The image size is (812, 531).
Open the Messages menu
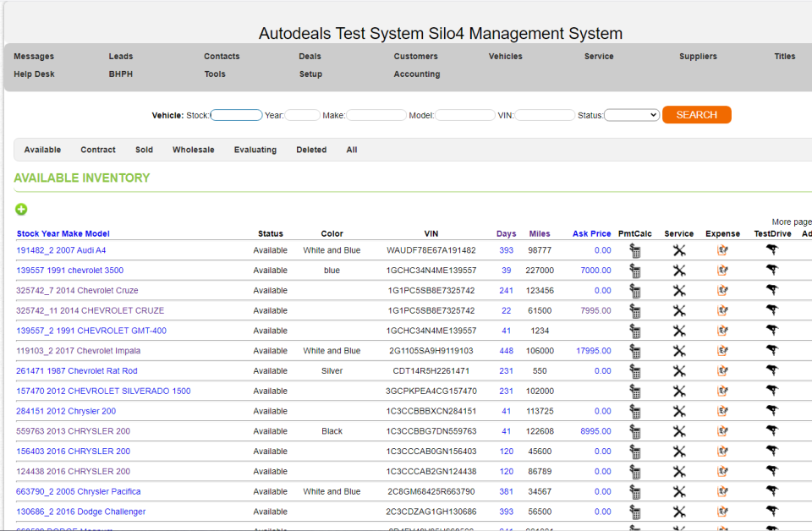[x=34, y=57]
